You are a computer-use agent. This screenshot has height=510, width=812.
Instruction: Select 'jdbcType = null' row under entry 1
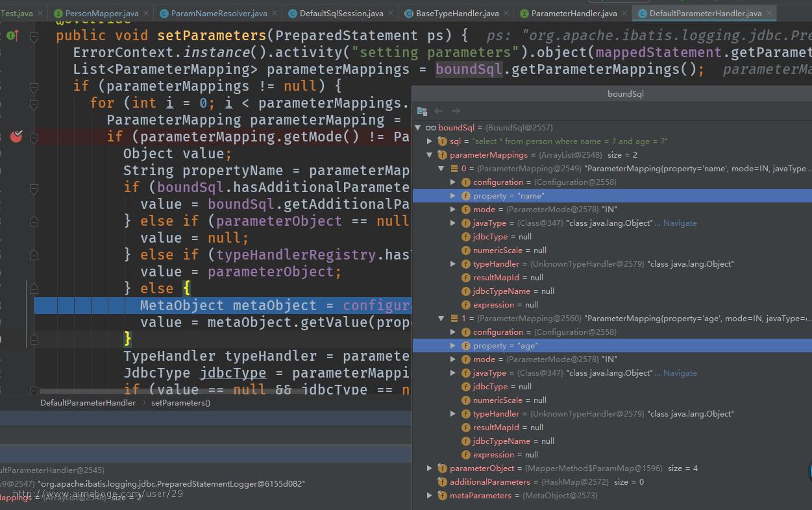point(612,387)
